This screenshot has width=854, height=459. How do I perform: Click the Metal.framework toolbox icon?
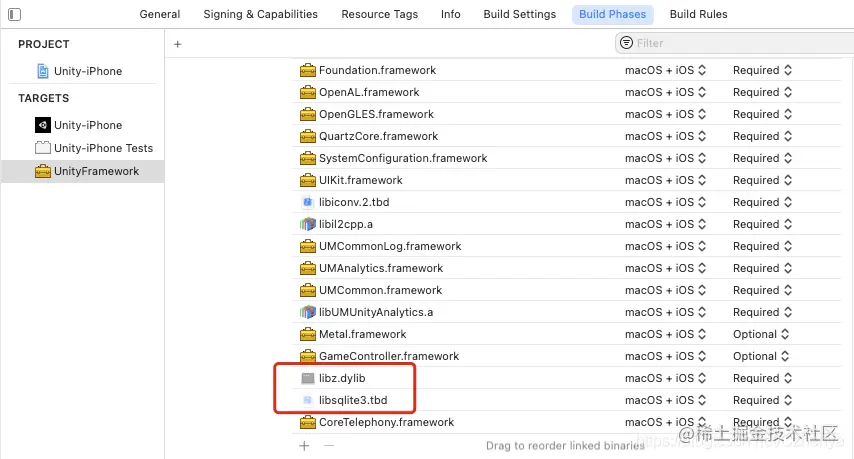(x=308, y=334)
